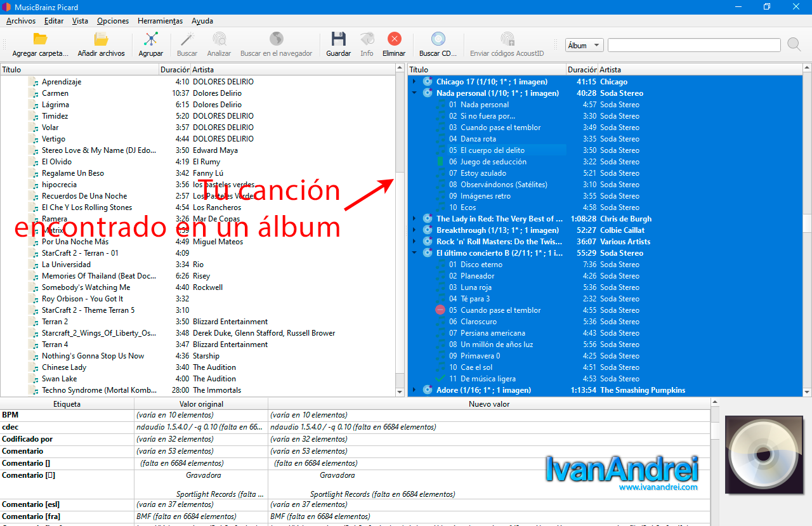Click the cover art CD thumbnail
Image resolution: width=812 pixels, height=526 pixels.
click(764, 455)
